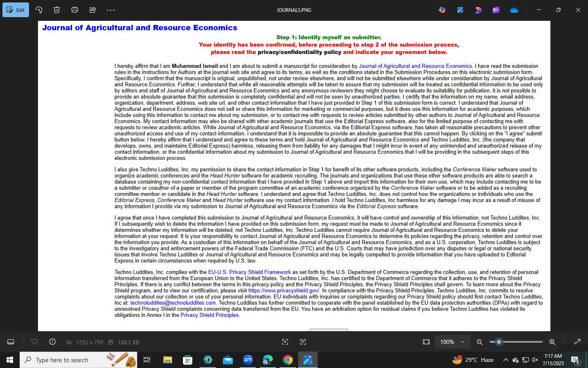The height and width of the screenshot is (368, 588).
Task: Enter full screen with the expand arrows
Action: (577, 342)
